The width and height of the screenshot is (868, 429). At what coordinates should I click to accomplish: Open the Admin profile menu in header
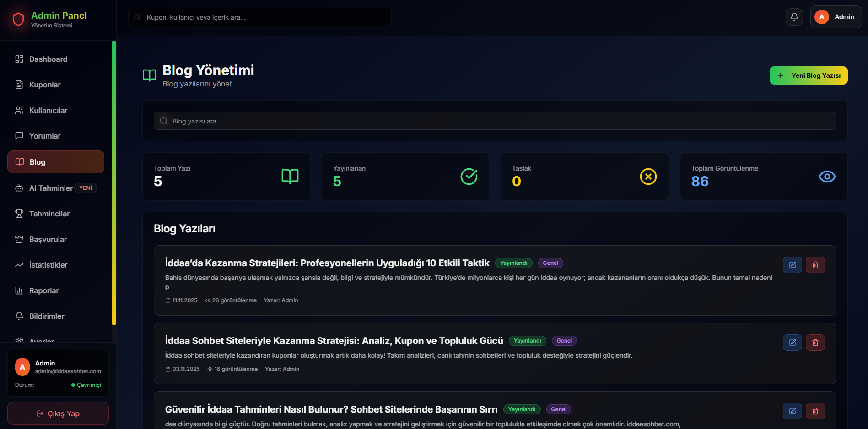[836, 17]
